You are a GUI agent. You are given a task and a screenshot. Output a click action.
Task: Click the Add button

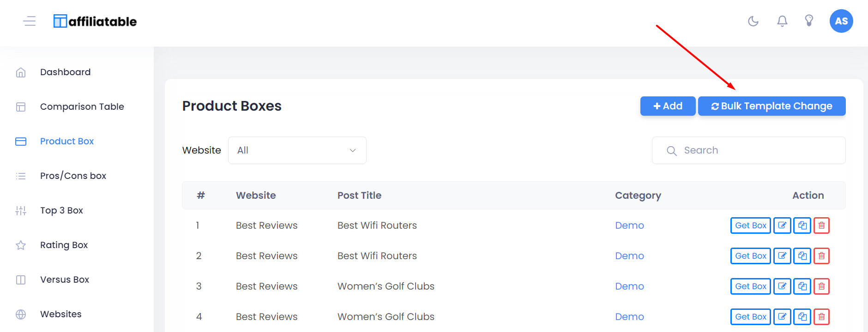(x=668, y=106)
